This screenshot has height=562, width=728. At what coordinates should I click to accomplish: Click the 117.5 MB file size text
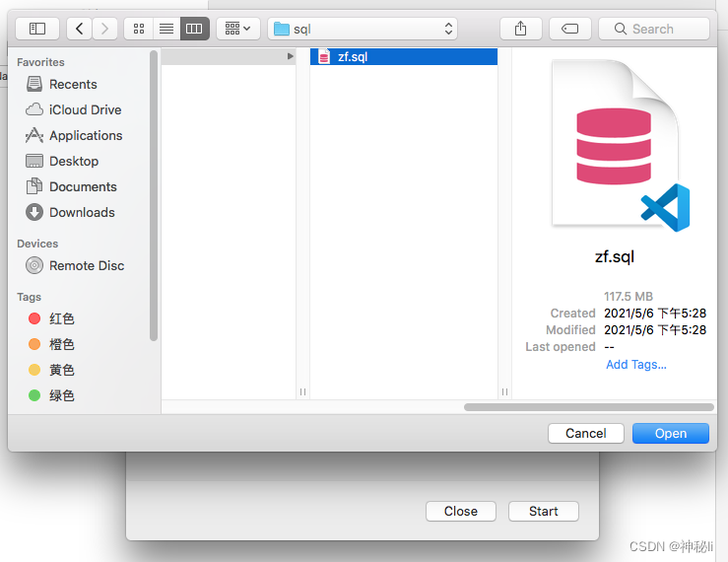629,297
